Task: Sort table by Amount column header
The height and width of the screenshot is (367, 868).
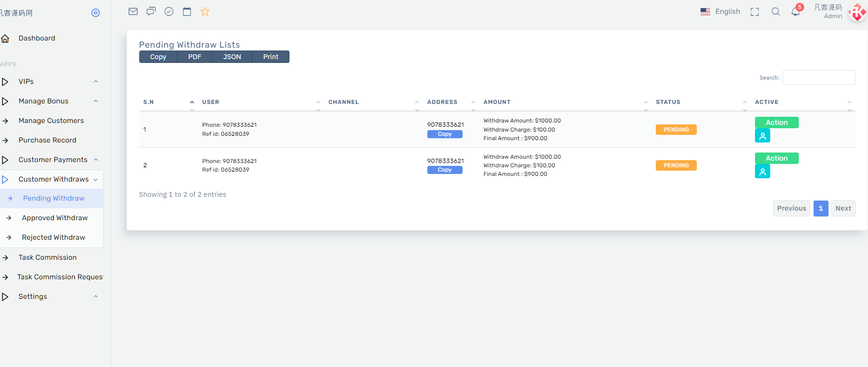Action: tap(497, 102)
